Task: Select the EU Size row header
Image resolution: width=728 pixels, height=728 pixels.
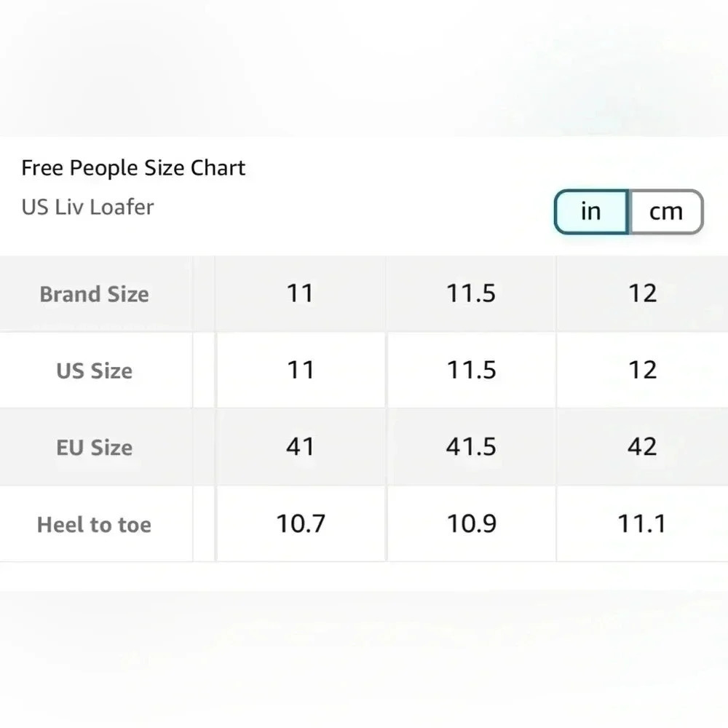Action: pos(94,447)
